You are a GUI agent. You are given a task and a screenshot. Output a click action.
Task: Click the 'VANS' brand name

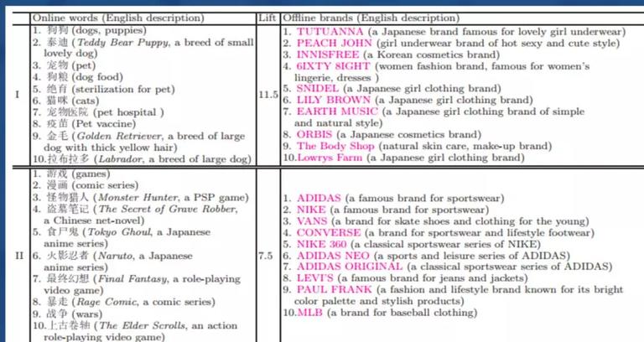[x=312, y=221]
